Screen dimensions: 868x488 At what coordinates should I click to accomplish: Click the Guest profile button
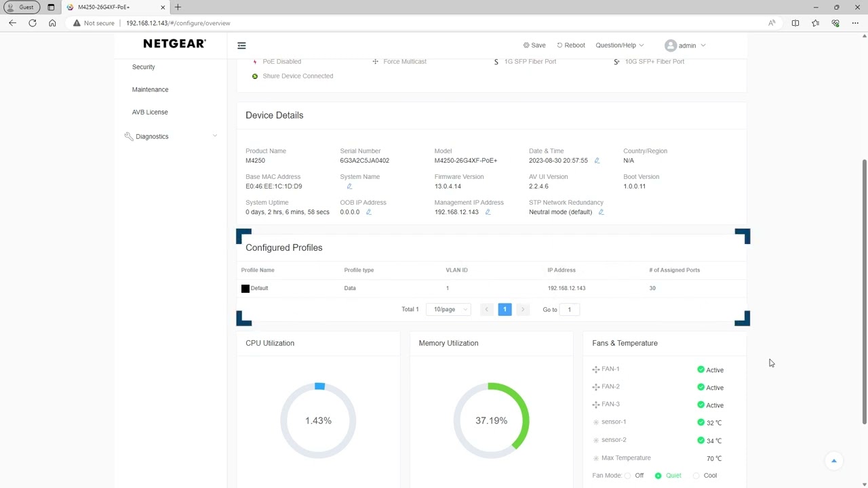[x=20, y=7]
